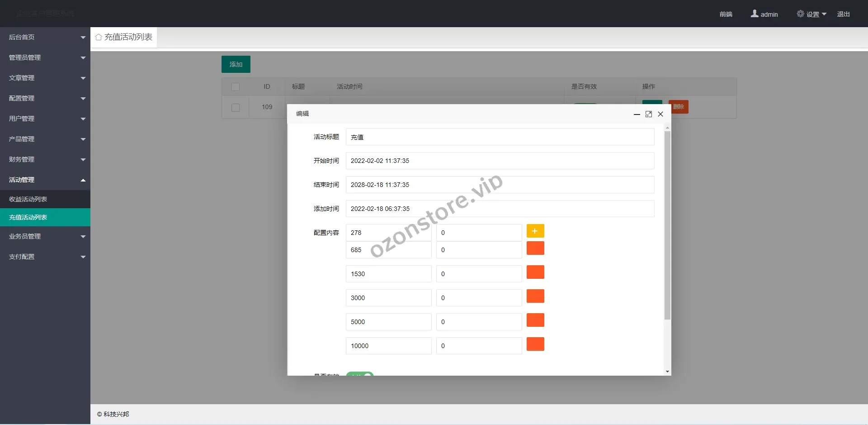Click the green 添加 button

[x=236, y=64]
